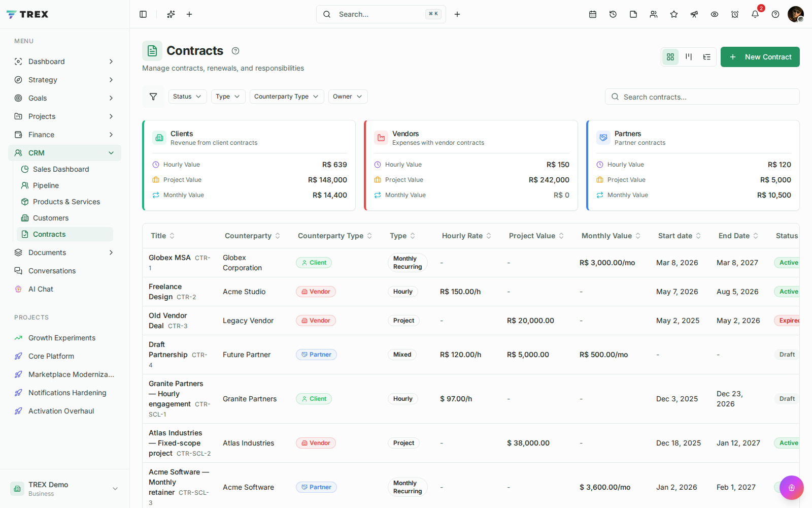This screenshot has width=812, height=508.
Task: Click the filter funnel icon
Action: [x=153, y=97]
